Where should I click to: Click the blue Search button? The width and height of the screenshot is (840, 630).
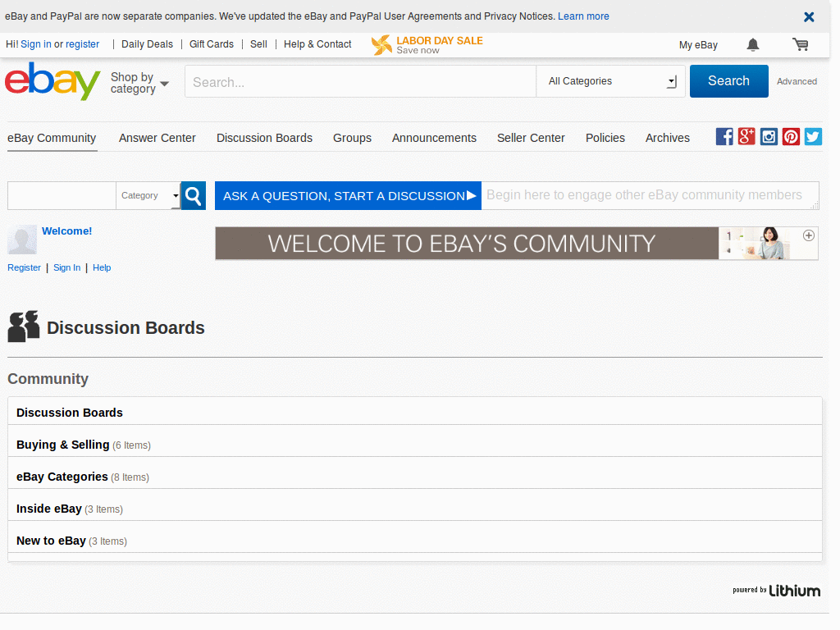click(x=728, y=81)
